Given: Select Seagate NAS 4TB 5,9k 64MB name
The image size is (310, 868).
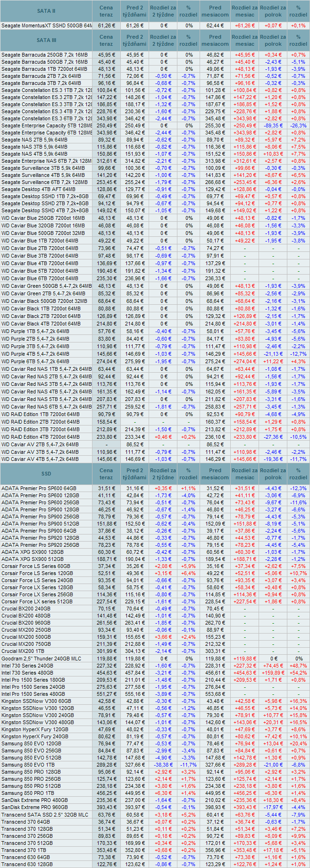Looking at the screenshot, I should point(34,154).
